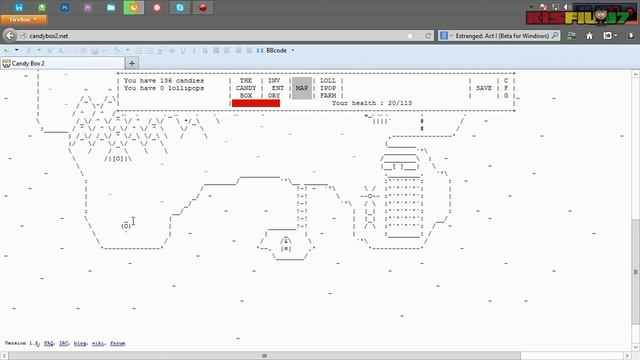
Task: Focus the candybox2.net address bar
Action: [x=216, y=36]
